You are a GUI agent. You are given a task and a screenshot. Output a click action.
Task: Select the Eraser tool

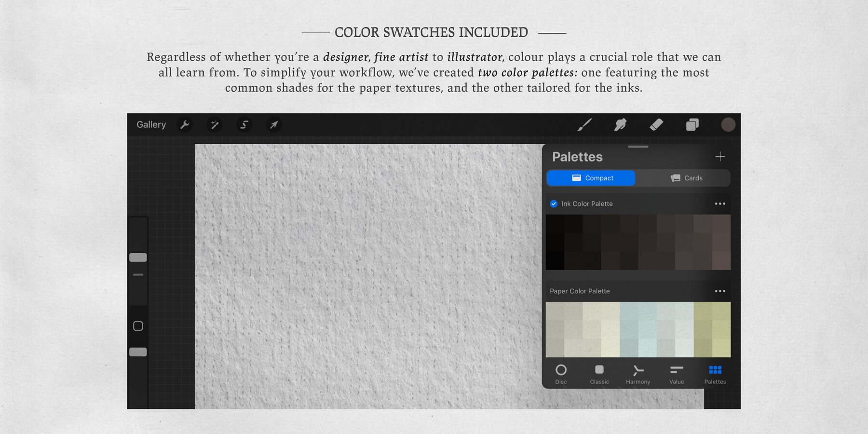click(x=656, y=125)
